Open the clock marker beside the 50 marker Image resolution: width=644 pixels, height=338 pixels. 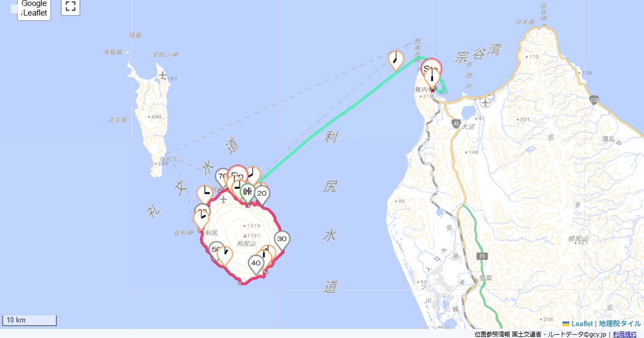pos(225,255)
